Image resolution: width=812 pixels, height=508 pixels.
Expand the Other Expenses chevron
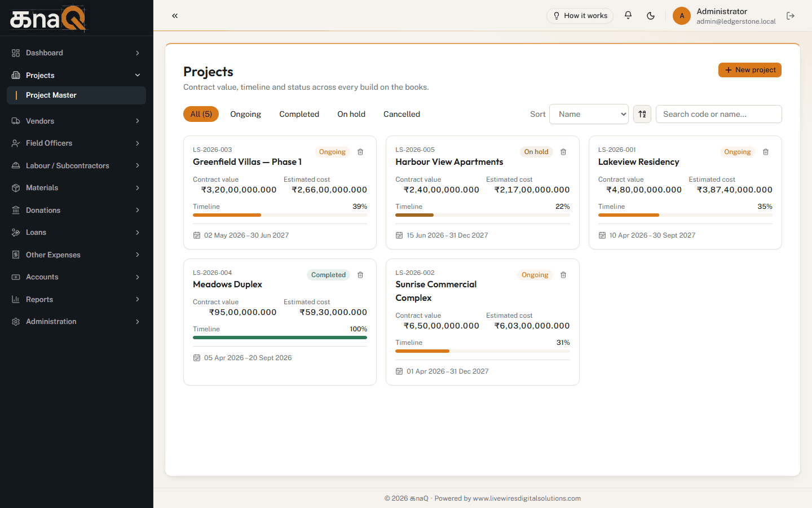pyautogui.click(x=138, y=255)
